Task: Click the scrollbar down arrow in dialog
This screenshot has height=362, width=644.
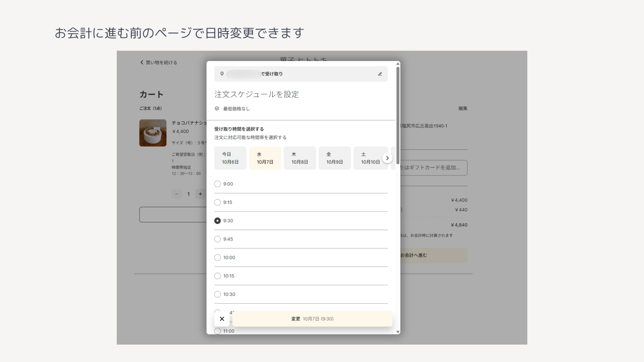Action: click(398, 332)
